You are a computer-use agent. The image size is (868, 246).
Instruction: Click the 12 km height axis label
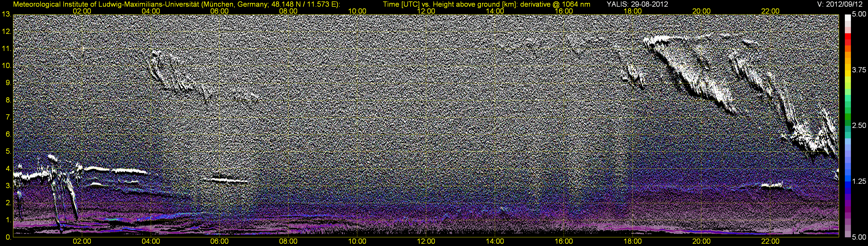coord(6,32)
